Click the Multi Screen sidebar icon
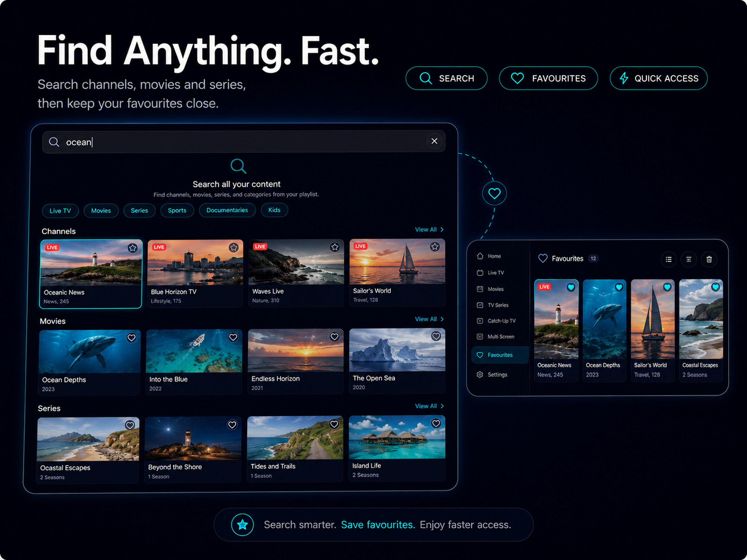 coord(480,336)
